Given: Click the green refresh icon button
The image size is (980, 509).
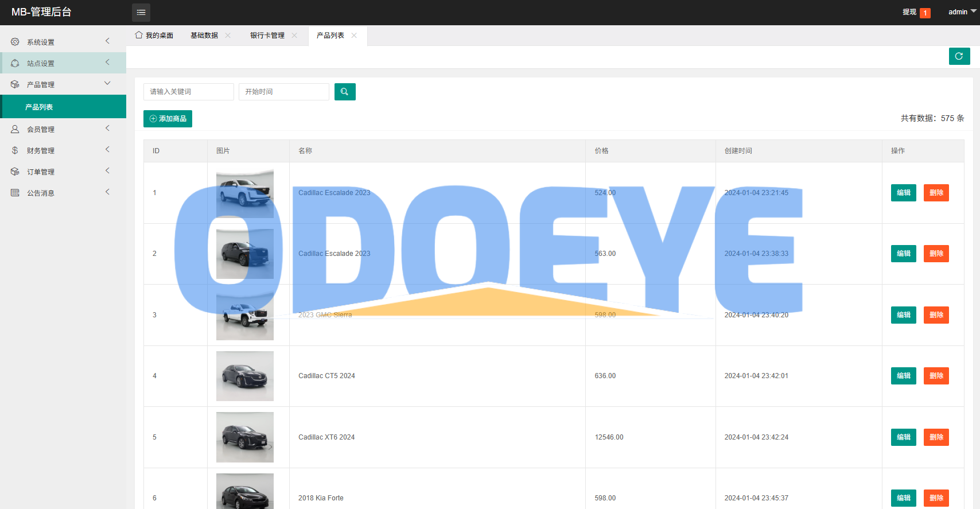Looking at the screenshot, I should (959, 56).
